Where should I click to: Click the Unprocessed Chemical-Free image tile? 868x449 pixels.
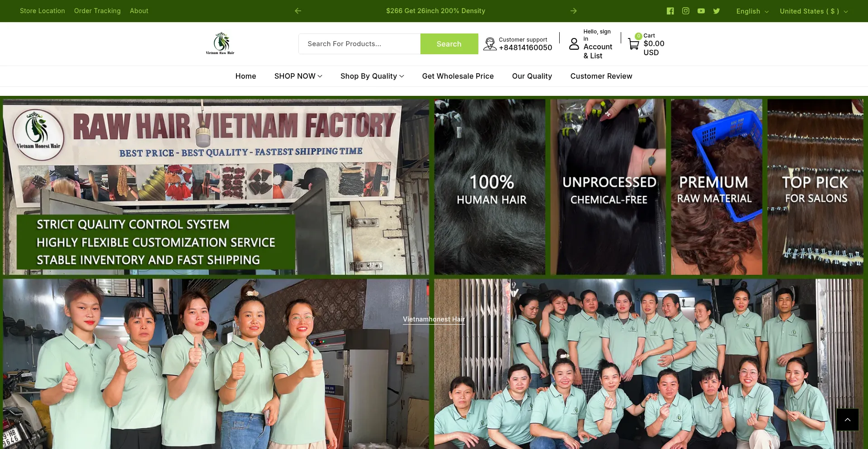pos(608,187)
